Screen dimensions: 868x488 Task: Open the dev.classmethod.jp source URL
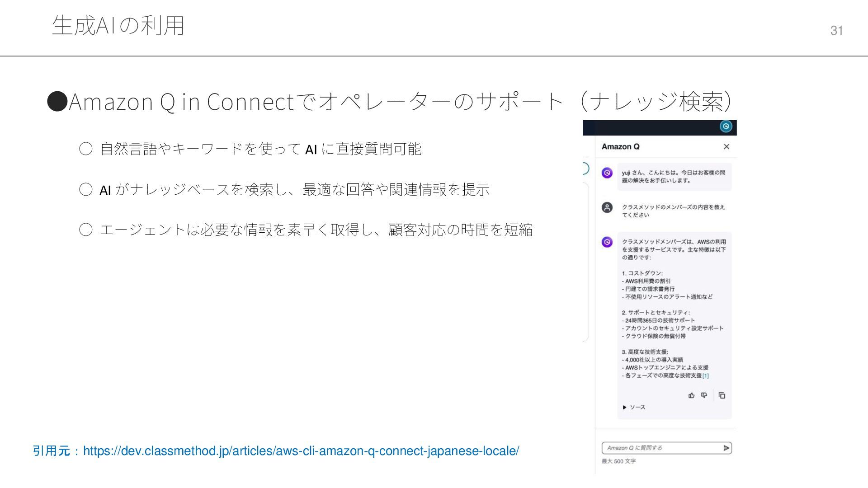[301, 451]
